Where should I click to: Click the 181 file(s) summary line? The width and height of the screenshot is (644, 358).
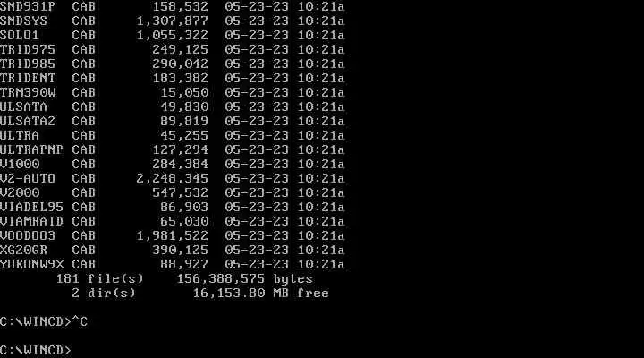coord(184,279)
